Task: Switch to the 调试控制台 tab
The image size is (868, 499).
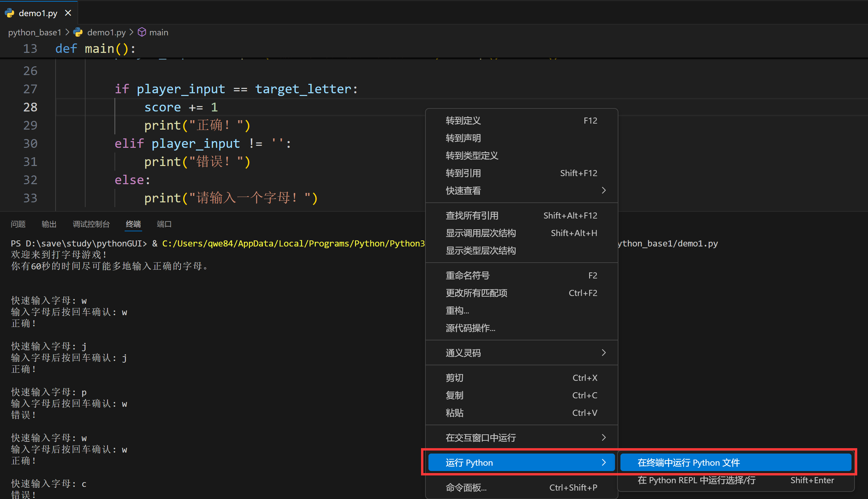Action: (x=91, y=224)
